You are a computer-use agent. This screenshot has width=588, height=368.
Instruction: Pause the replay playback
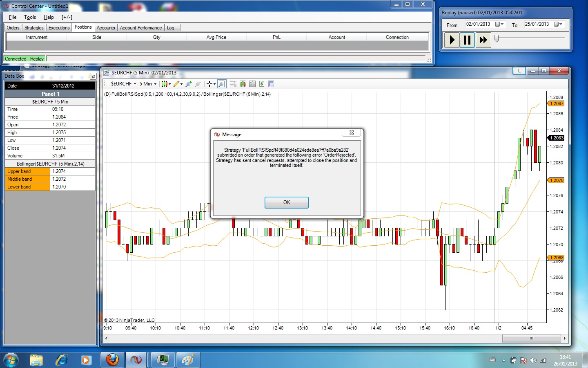tap(467, 40)
